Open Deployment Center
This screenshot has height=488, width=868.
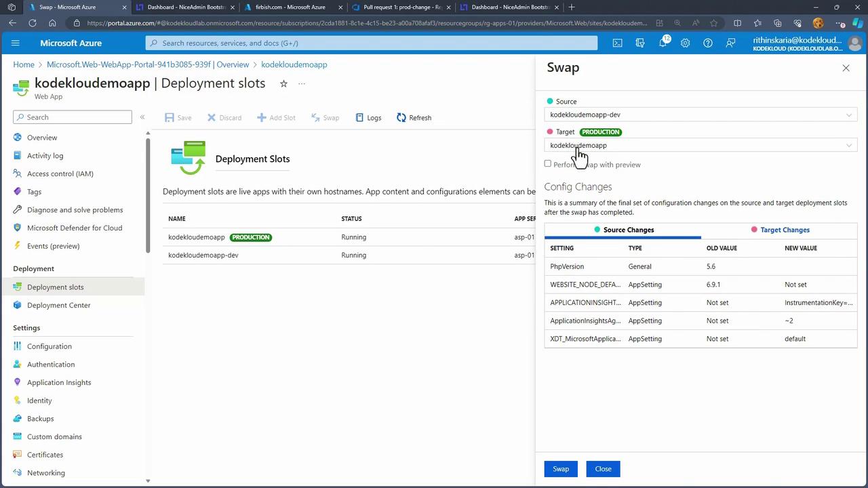pyautogui.click(x=58, y=305)
